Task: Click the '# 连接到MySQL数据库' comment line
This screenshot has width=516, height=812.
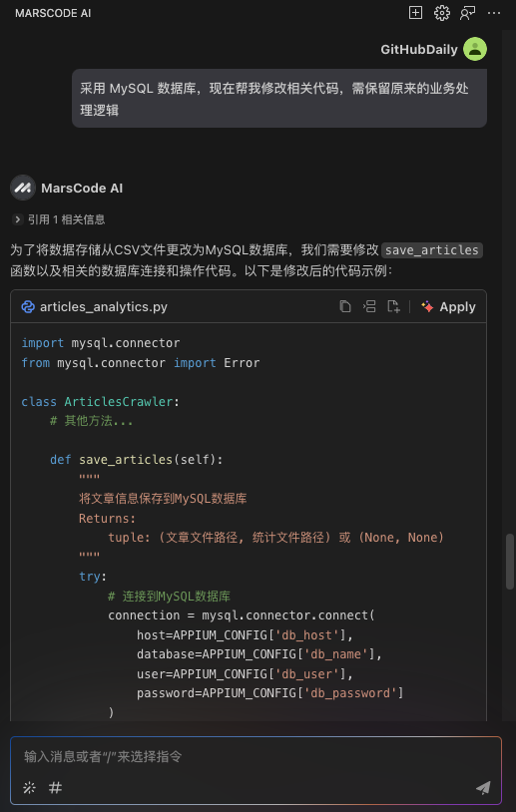Action: click(x=169, y=597)
